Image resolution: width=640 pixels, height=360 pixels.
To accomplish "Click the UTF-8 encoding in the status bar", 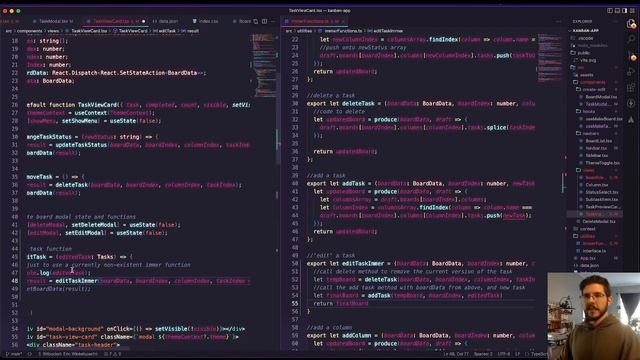I will pos(503,354).
